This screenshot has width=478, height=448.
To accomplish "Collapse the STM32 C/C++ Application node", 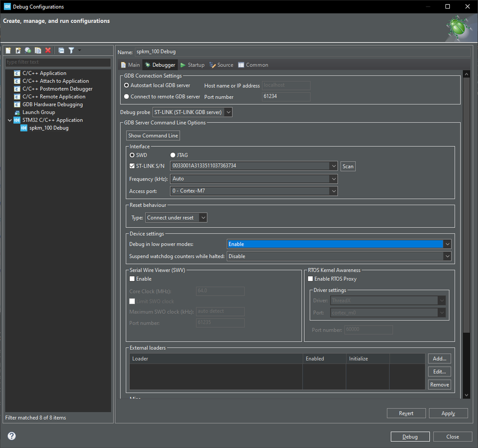I will [10, 120].
